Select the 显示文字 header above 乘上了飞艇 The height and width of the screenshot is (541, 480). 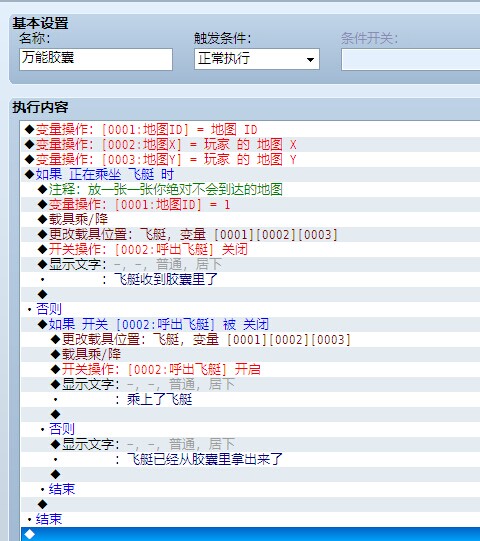coord(250,384)
